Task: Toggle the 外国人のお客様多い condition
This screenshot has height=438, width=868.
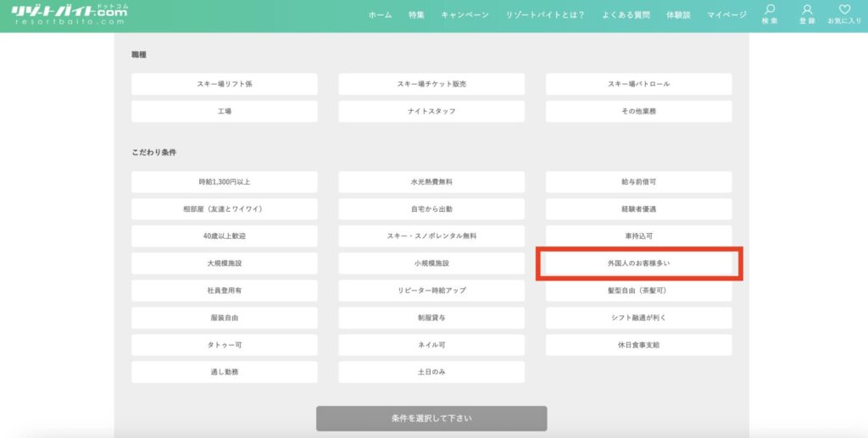Action: [638, 263]
